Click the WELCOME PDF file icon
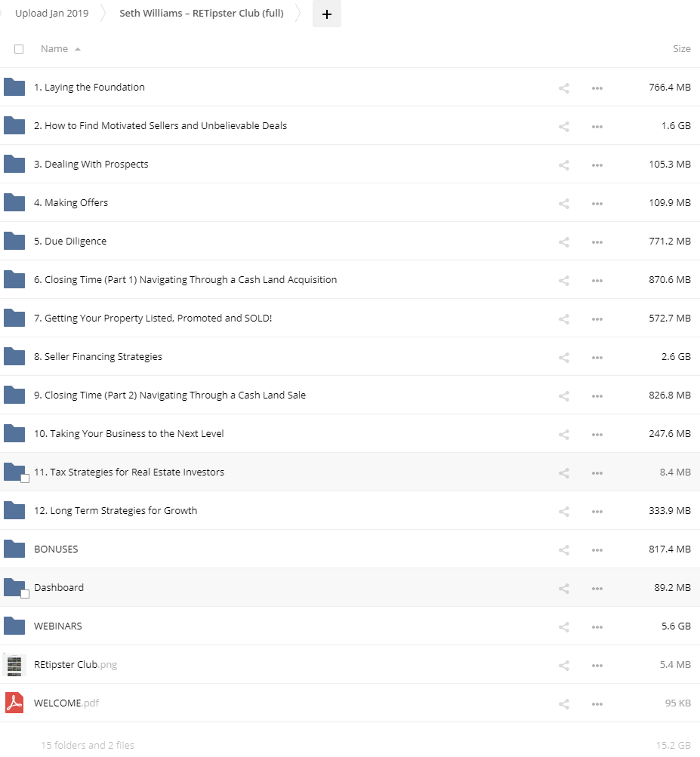The image size is (700, 757). [14, 703]
